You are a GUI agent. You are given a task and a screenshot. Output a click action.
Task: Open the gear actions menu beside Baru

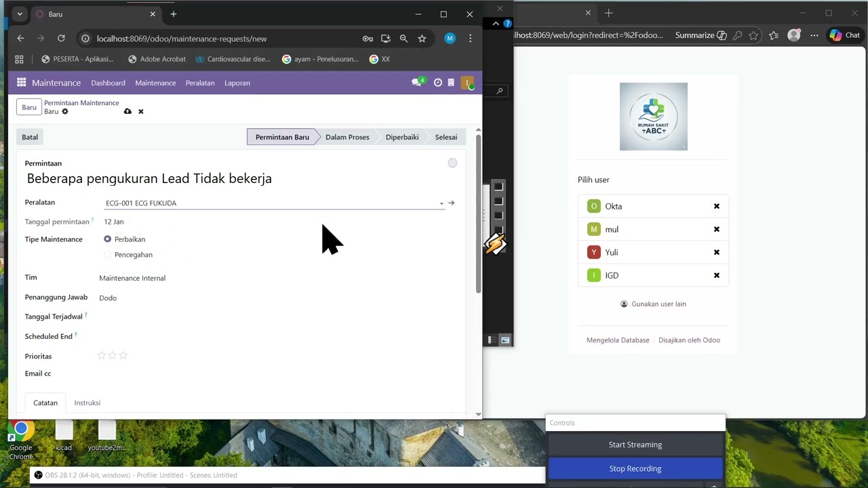(x=65, y=111)
